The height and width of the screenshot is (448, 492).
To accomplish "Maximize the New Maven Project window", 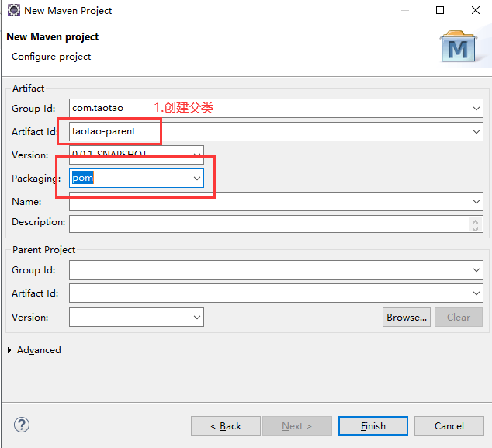I will pos(440,10).
